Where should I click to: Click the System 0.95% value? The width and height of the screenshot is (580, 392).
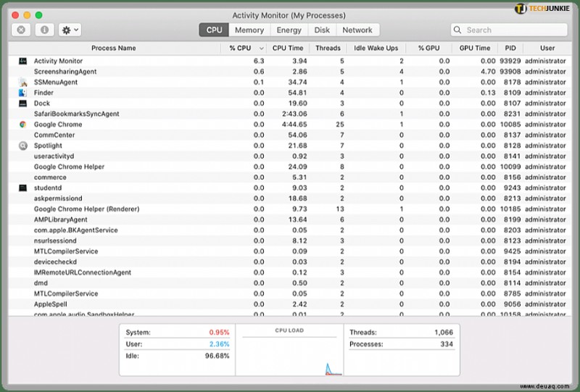(220, 333)
